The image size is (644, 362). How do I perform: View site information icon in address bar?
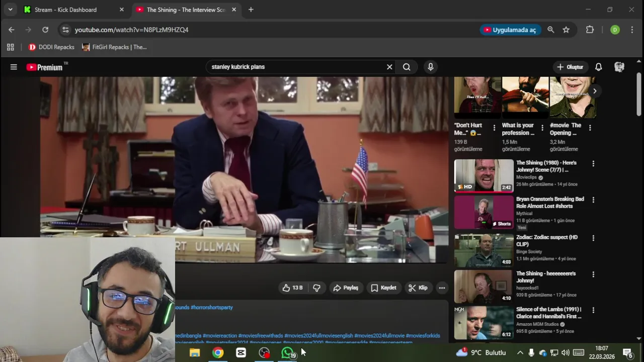coord(65,30)
